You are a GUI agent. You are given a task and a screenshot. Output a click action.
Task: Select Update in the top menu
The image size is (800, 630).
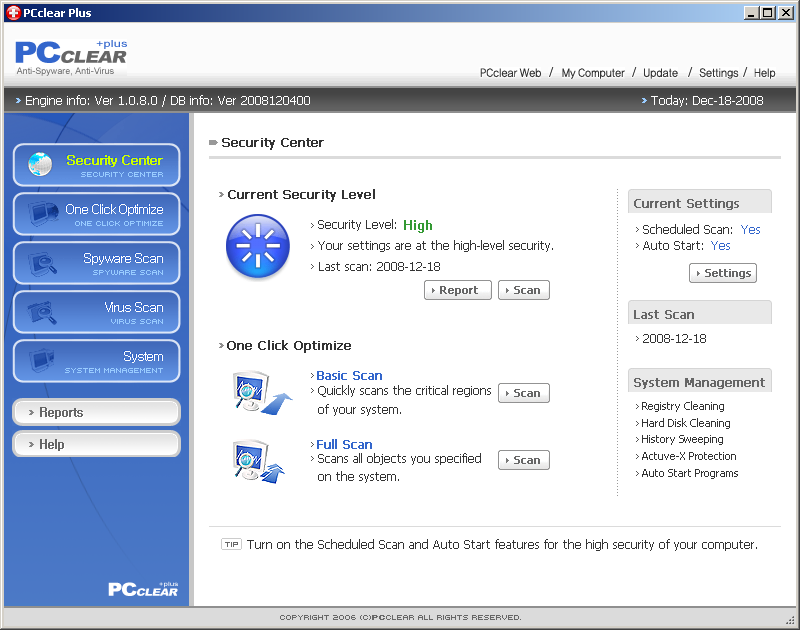pos(660,73)
